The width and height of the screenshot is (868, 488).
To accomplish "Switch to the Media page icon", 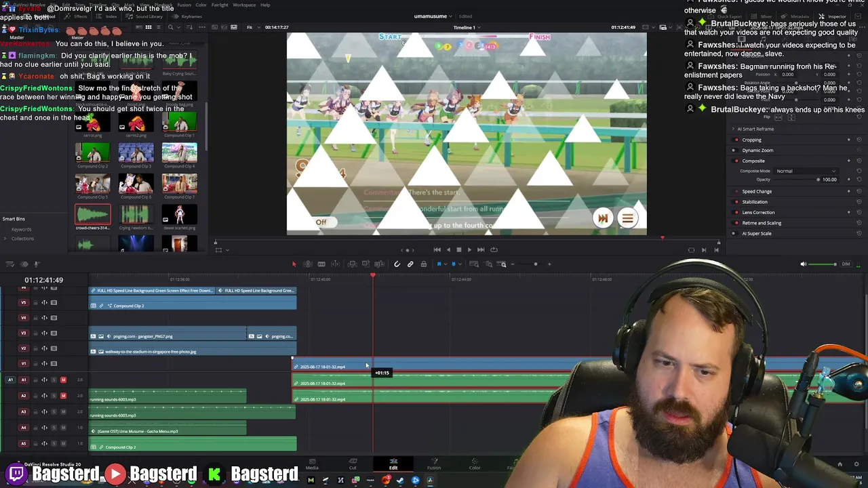I will pyautogui.click(x=312, y=464).
